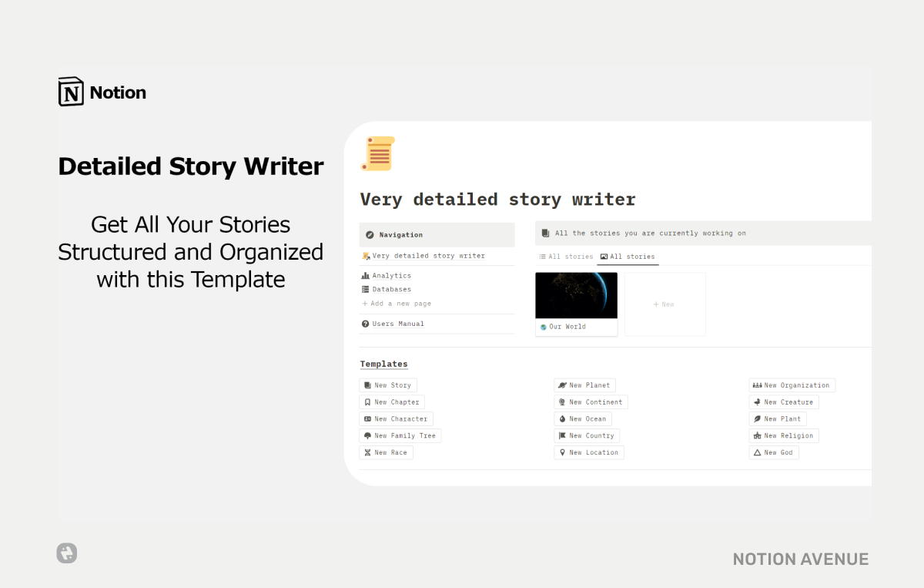Viewport: 924px width, 588px height.
Task: Switch to the gallery All stories tab
Action: click(x=628, y=256)
